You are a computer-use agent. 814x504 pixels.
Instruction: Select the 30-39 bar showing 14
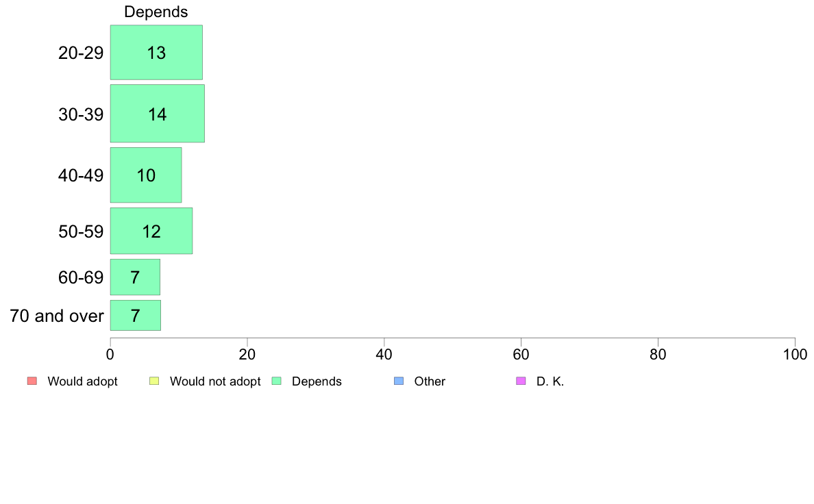tap(158, 114)
